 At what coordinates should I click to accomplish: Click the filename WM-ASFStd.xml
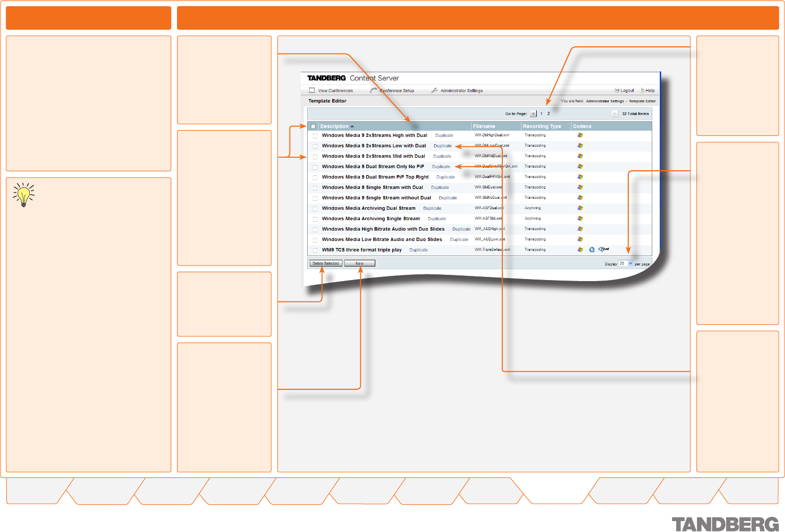pyautogui.click(x=488, y=219)
